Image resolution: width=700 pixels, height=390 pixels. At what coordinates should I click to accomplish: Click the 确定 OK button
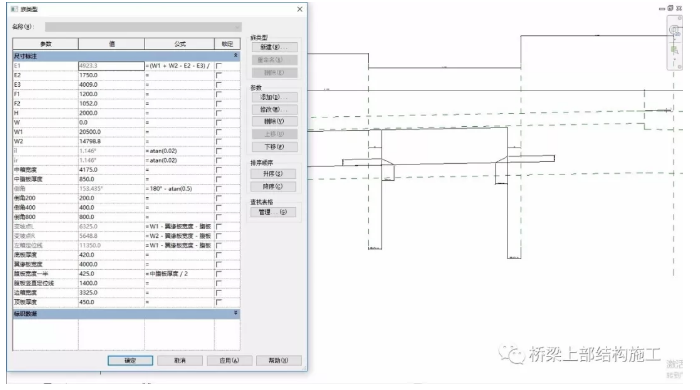point(130,360)
